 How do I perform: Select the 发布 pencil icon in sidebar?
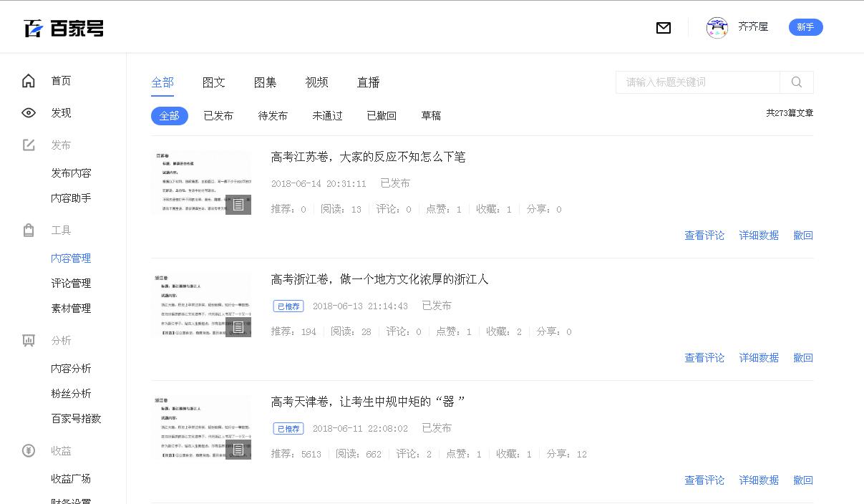(x=28, y=145)
